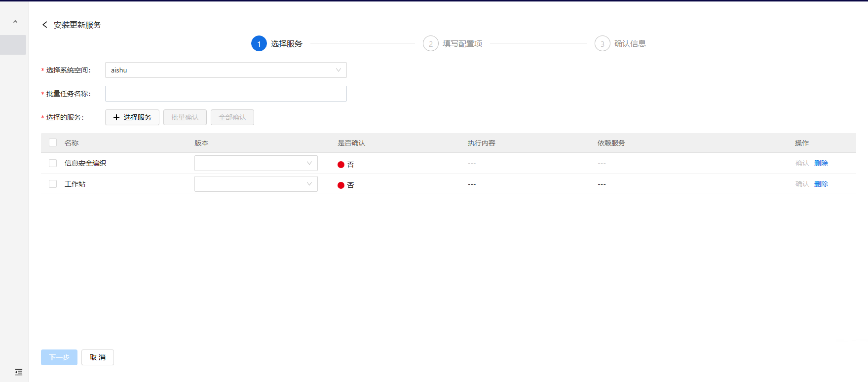Collapse the sidebar with the up chevron
The height and width of the screenshot is (382, 868).
point(15,22)
